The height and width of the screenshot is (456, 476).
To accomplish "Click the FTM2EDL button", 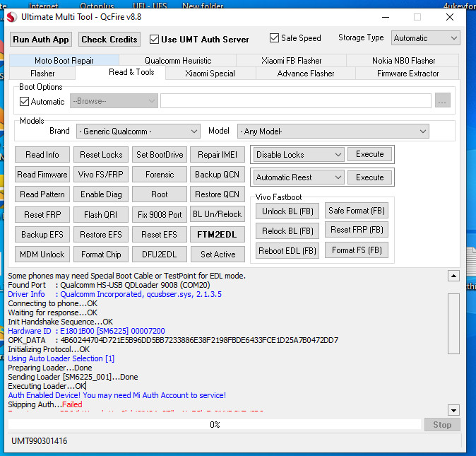I will pyautogui.click(x=218, y=234).
